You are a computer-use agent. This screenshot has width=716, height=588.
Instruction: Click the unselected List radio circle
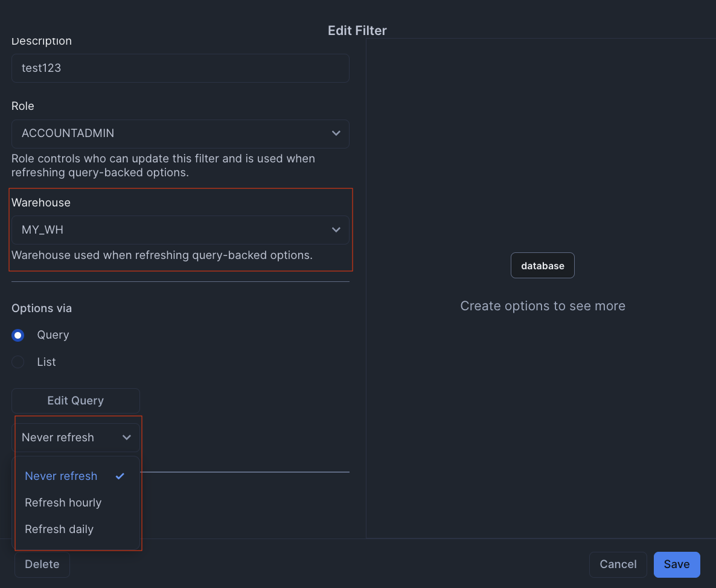[18, 362]
